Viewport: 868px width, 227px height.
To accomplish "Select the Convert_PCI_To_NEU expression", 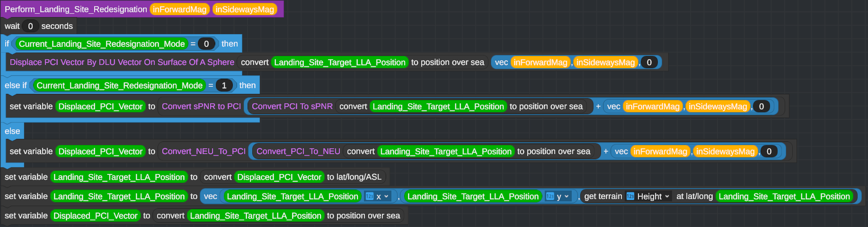I will (298, 151).
